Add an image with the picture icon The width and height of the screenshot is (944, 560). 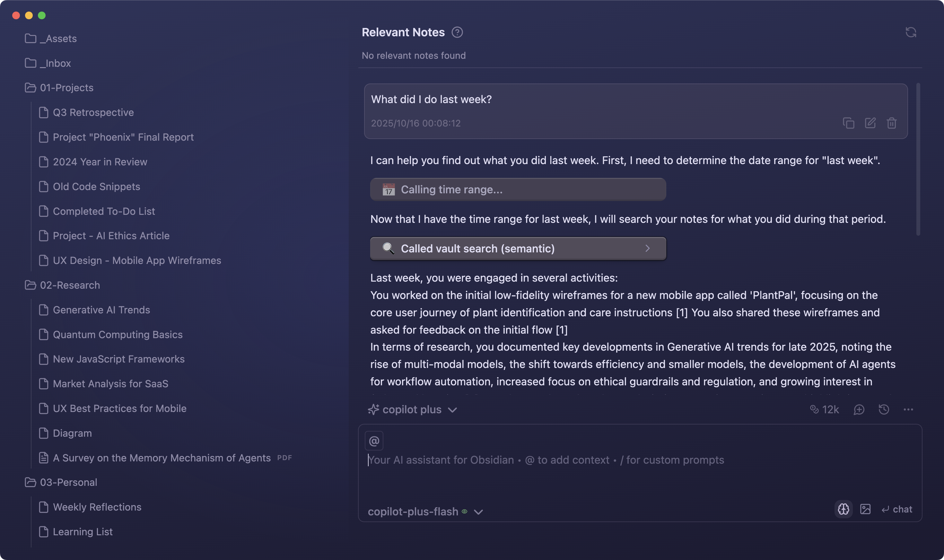coord(865,509)
